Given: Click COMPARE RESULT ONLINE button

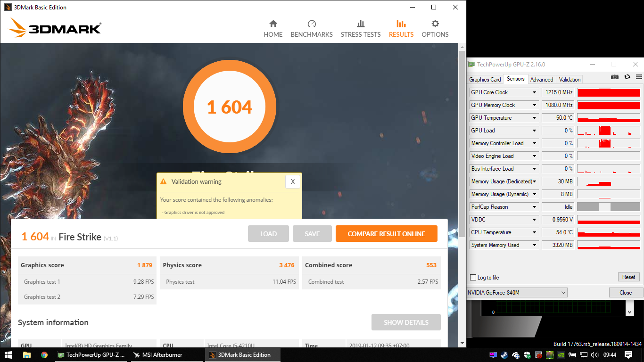Looking at the screenshot, I should click(x=387, y=234).
